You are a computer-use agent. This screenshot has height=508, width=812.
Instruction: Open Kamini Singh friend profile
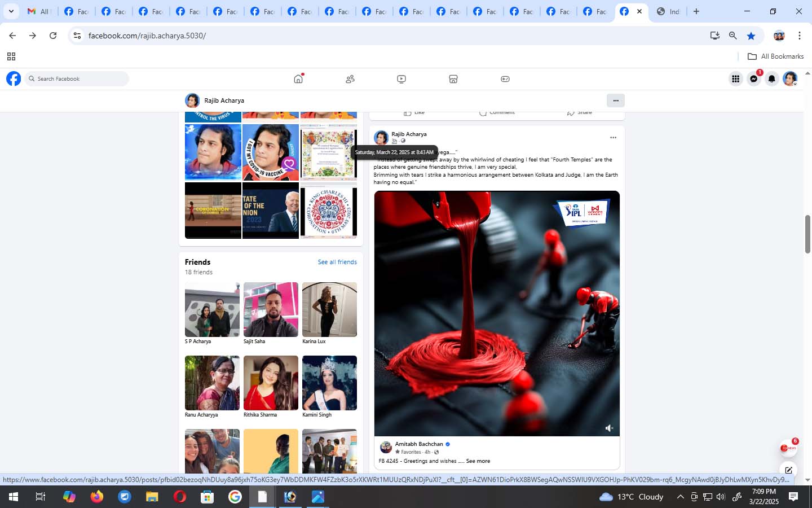pos(329,383)
